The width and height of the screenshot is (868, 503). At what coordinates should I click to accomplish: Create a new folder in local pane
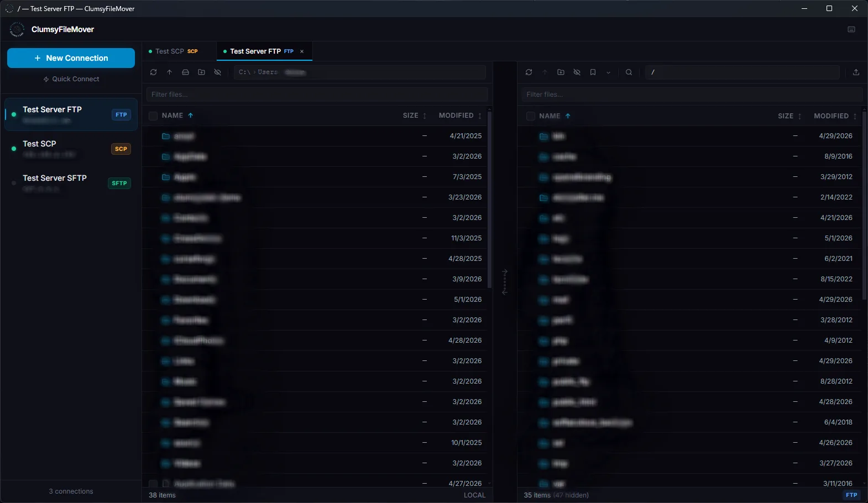[201, 72]
